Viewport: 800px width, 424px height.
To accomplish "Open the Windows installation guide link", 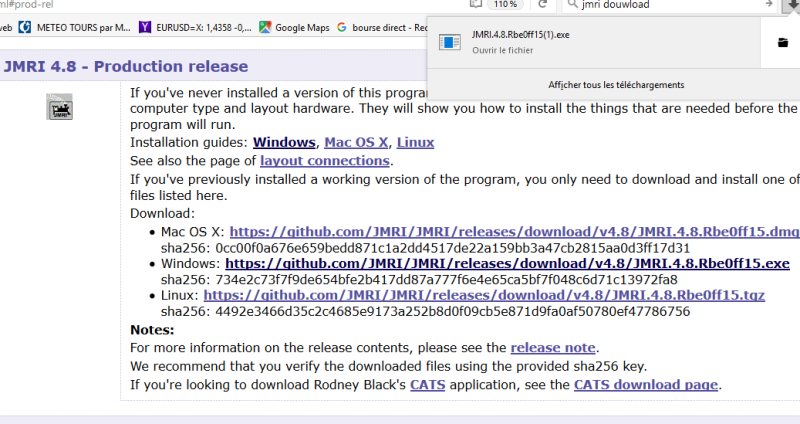I will click(284, 143).
